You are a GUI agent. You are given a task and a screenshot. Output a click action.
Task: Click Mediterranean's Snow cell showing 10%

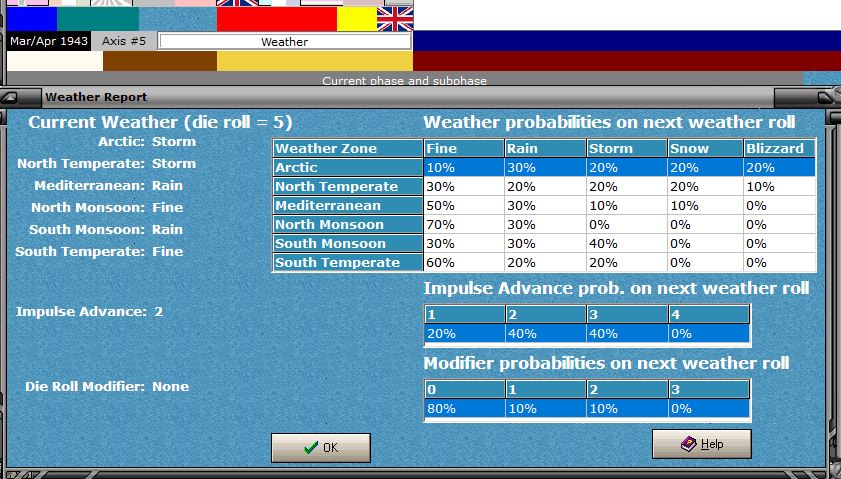tap(705, 205)
